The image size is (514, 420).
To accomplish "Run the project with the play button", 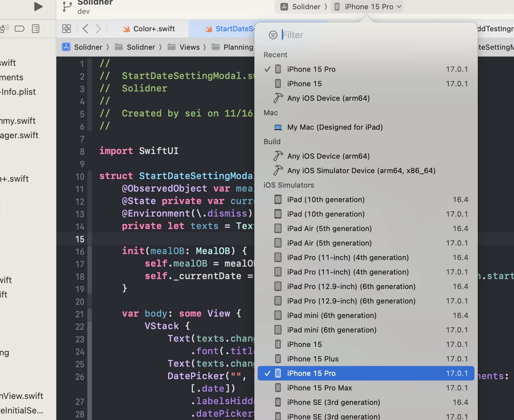I will [38, 7].
